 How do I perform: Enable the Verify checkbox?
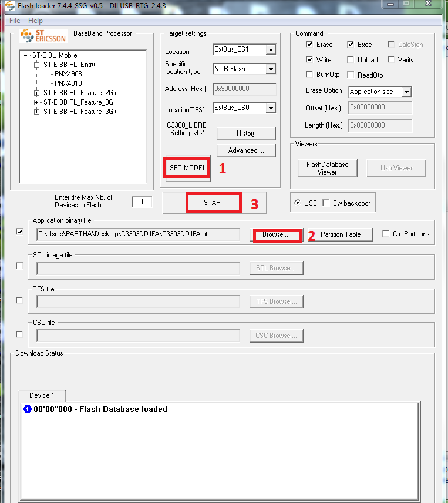391,59
